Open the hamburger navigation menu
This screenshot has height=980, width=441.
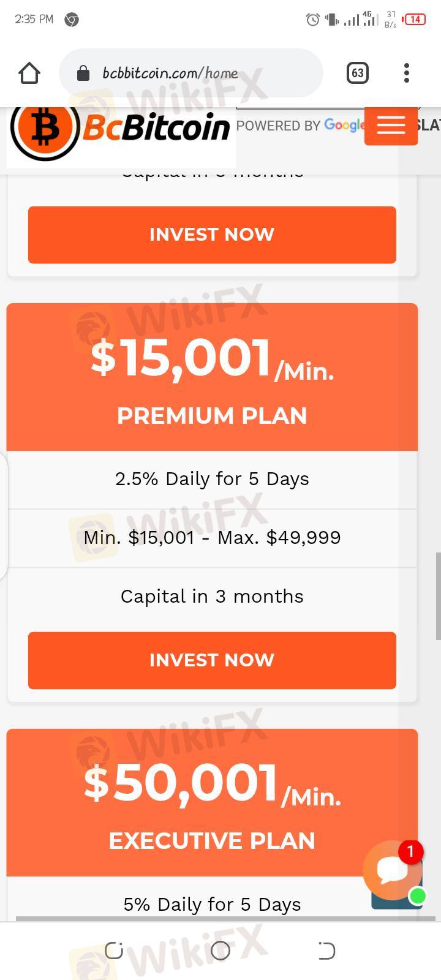(391, 126)
